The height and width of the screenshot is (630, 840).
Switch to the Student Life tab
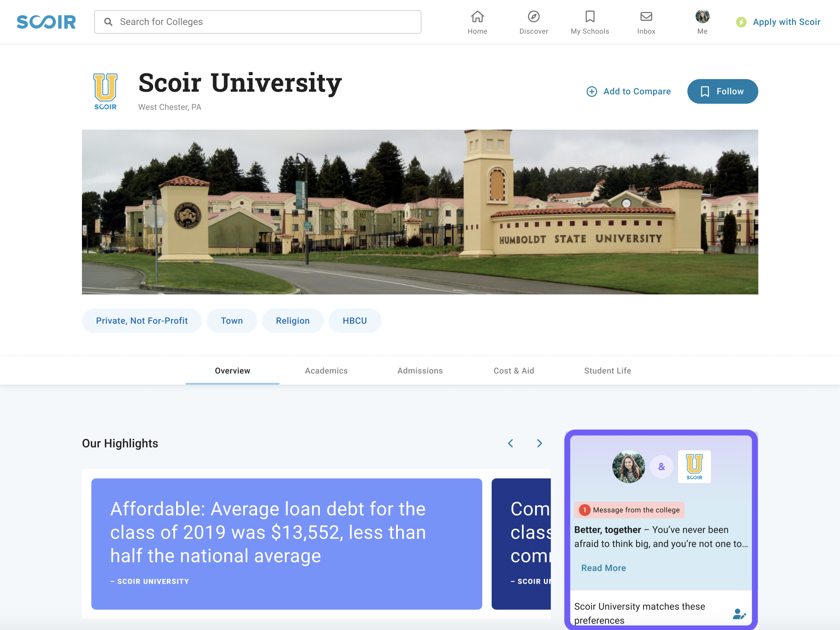pos(608,371)
